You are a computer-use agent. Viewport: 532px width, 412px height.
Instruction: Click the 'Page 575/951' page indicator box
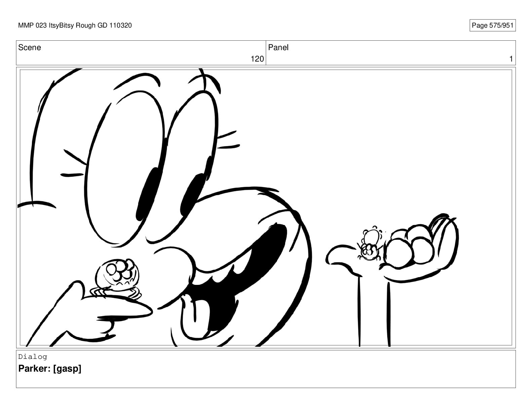(x=492, y=26)
